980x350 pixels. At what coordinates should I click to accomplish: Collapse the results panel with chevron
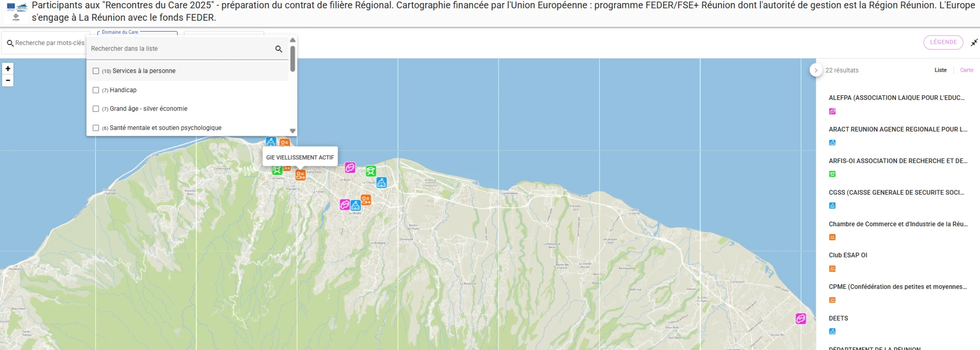[816, 70]
